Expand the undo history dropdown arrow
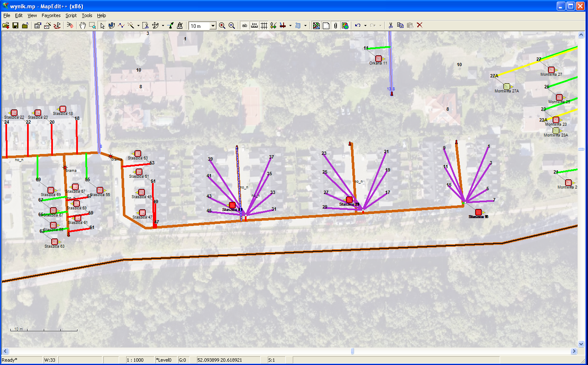This screenshot has height=365, width=588. pyautogui.click(x=365, y=25)
